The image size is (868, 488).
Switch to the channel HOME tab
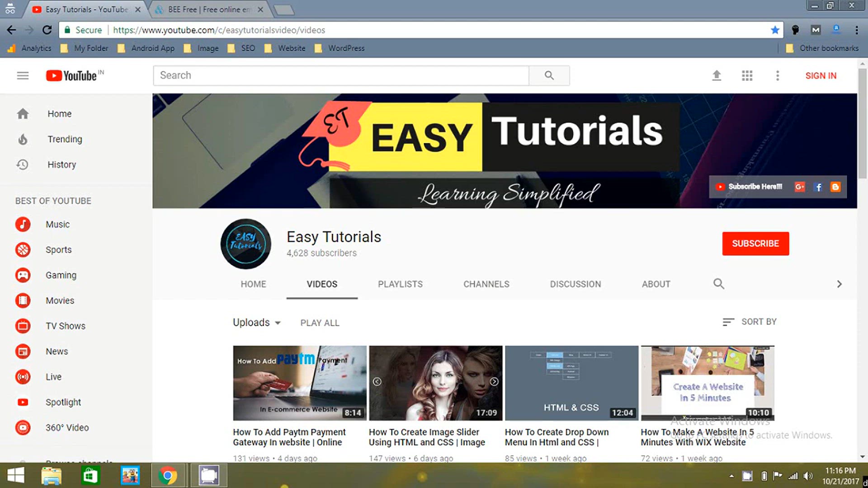coord(253,284)
